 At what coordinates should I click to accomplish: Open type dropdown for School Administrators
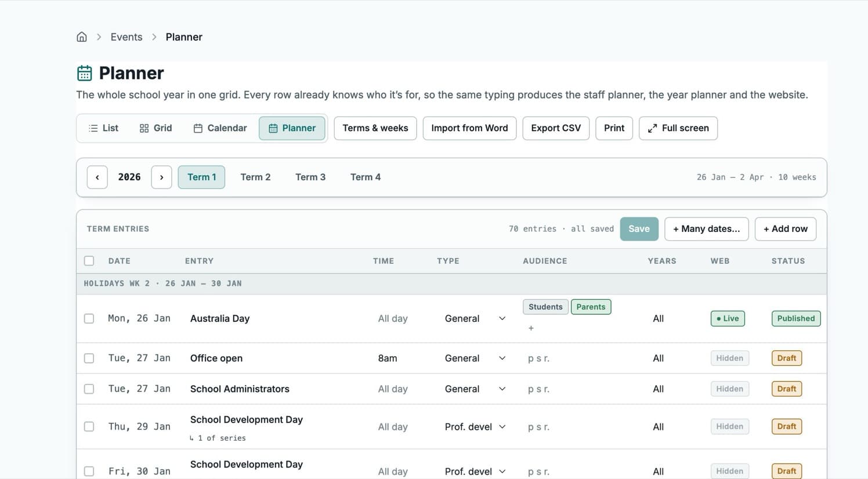tap(475, 389)
